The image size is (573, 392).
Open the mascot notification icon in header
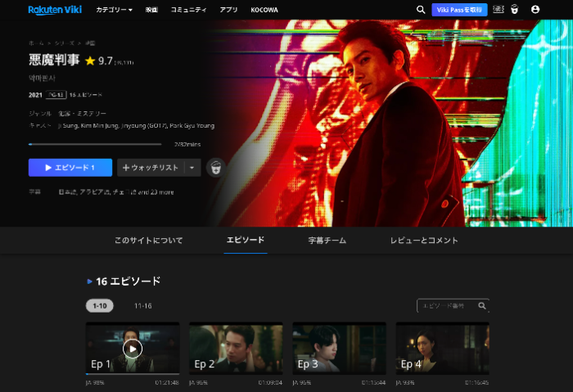click(x=515, y=10)
